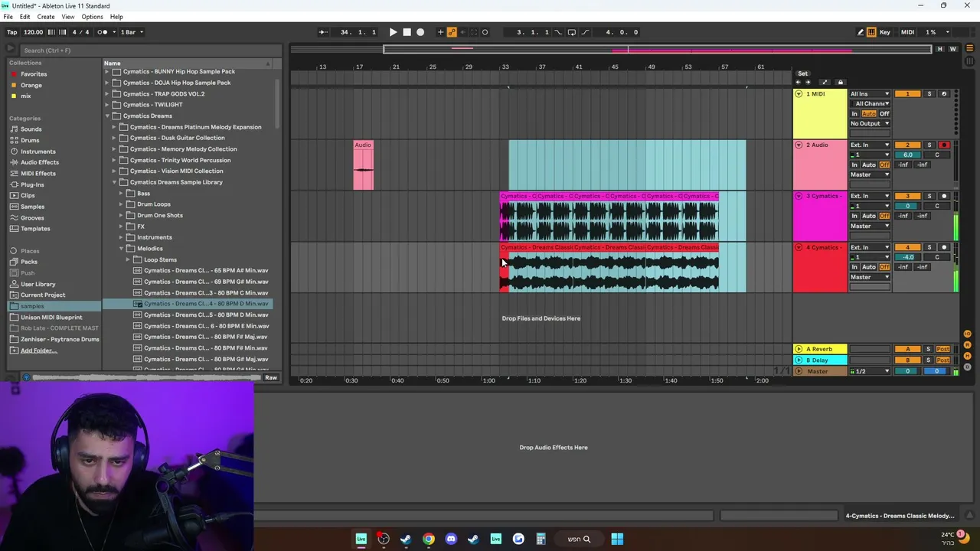The image size is (980, 551).
Task: Open the Help menu
Action: tap(116, 17)
